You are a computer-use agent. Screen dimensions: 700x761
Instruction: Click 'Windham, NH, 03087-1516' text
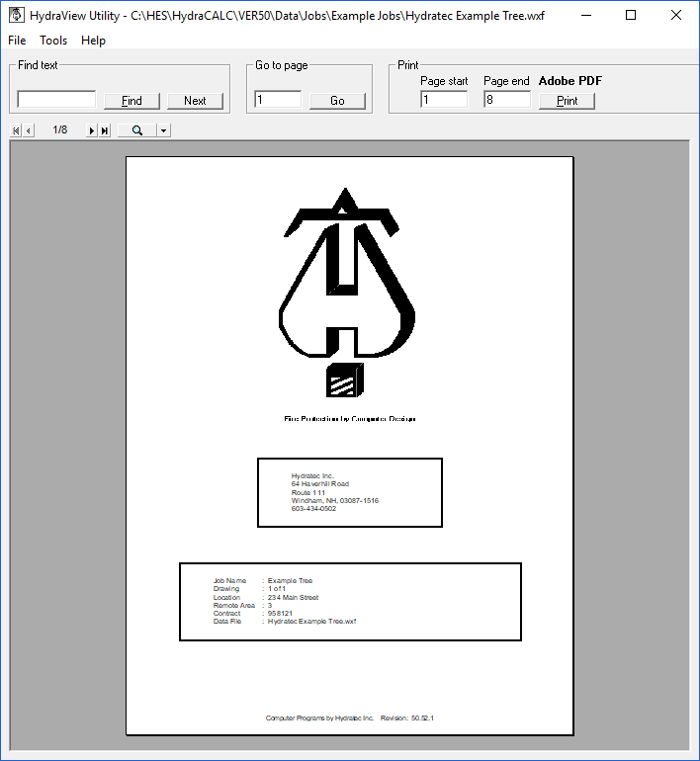point(335,500)
